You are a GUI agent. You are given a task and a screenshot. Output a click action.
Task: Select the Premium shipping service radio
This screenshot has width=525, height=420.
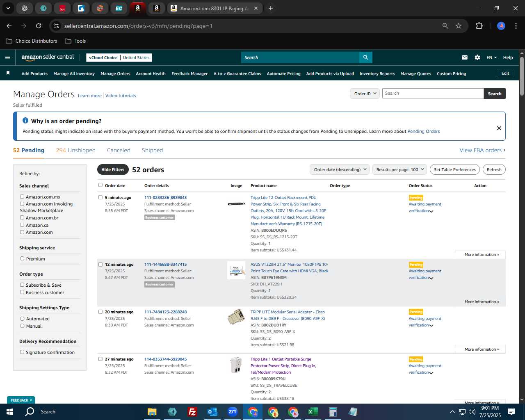tap(22, 258)
